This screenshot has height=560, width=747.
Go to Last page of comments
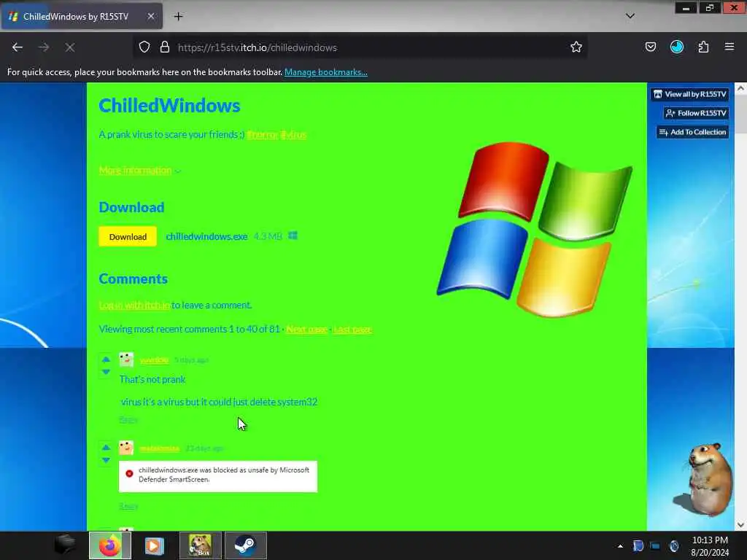[x=352, y=329]
